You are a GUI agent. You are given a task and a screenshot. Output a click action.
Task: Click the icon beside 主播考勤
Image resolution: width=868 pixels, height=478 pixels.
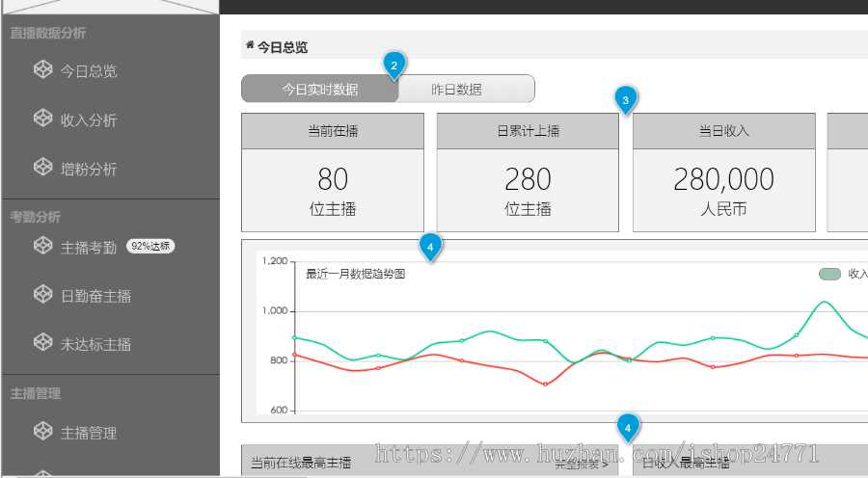click(42, 245)
